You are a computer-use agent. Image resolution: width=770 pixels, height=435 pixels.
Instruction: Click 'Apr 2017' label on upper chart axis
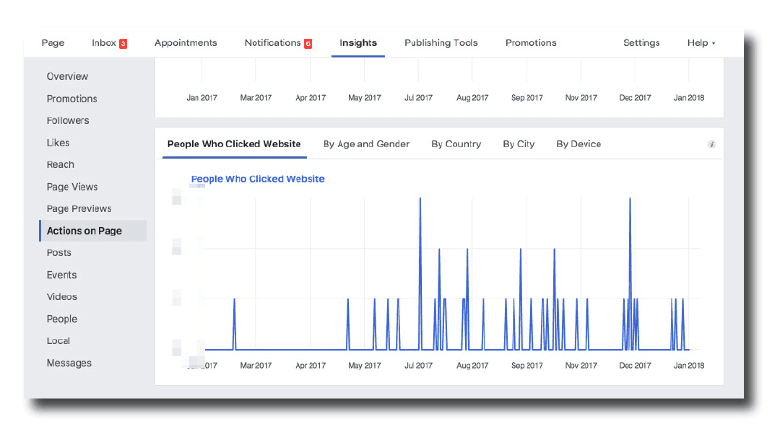click(x=310, y=98)
